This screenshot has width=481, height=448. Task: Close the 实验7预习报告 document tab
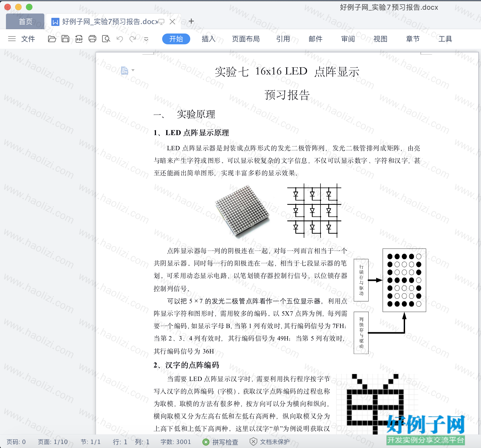[x=172, y=22]
